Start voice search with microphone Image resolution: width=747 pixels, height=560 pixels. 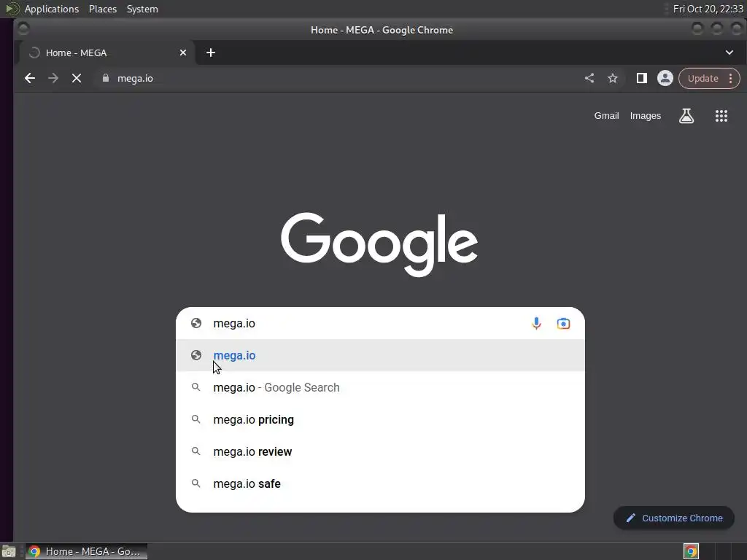coord(536,323)
